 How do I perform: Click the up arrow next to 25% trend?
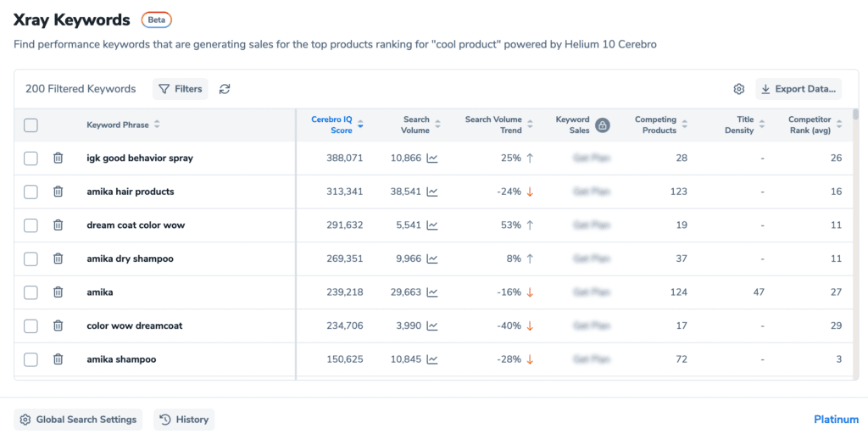530,159
